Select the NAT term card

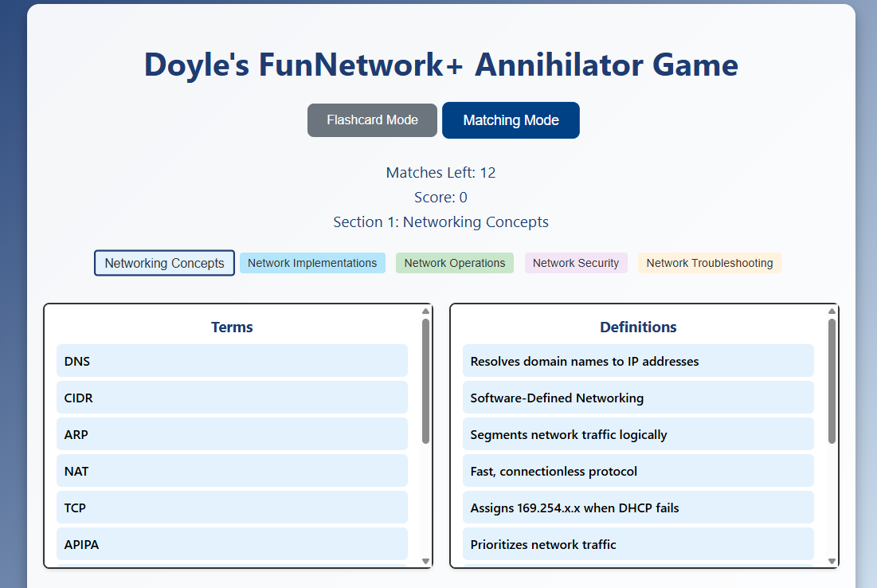tap(232, 471)
